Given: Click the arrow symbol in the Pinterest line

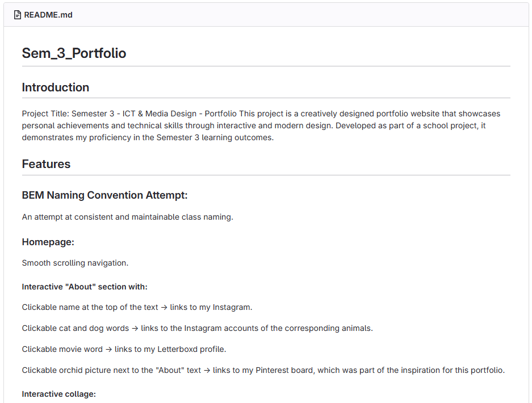Looking at the screenshot, I should point(207,371).
